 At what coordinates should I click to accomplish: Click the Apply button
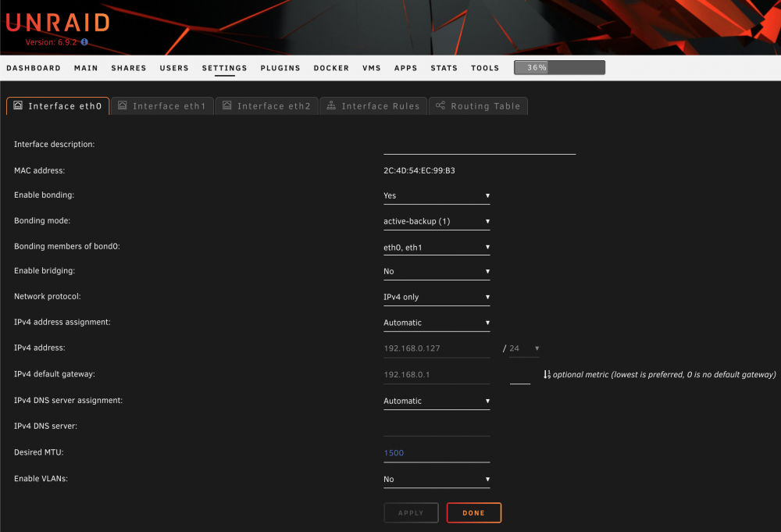pyautogui.click(x=411, y=512)
